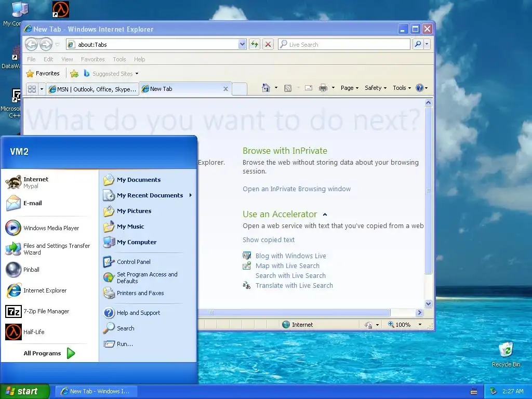Launch Internet Explorer from the Start menu
The width and height of the screenshot is (532, 399).
pyautogui.click(x=49, y=290)
